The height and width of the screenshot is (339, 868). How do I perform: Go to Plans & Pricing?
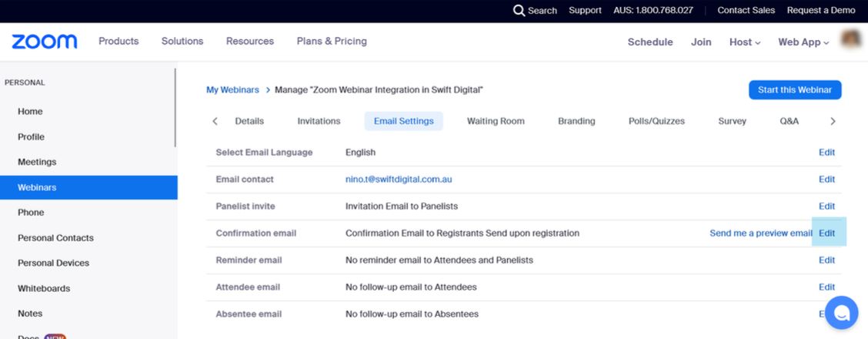(332, 41)
